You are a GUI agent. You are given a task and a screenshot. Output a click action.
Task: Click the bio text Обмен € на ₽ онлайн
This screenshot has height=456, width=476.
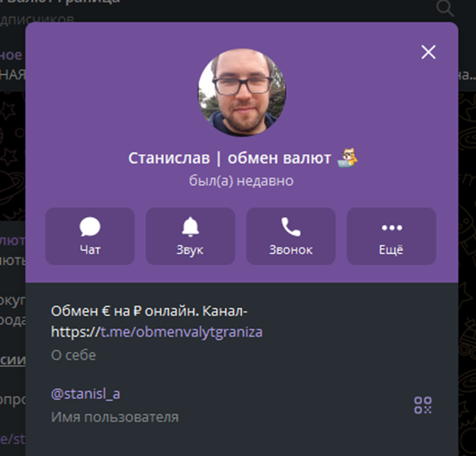125,311
